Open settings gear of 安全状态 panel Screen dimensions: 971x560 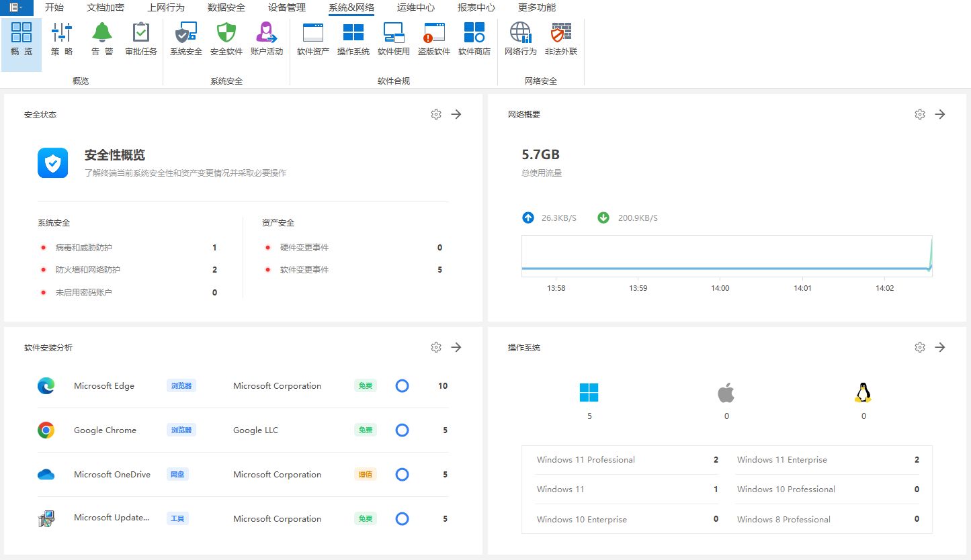[x=436, y=114]
